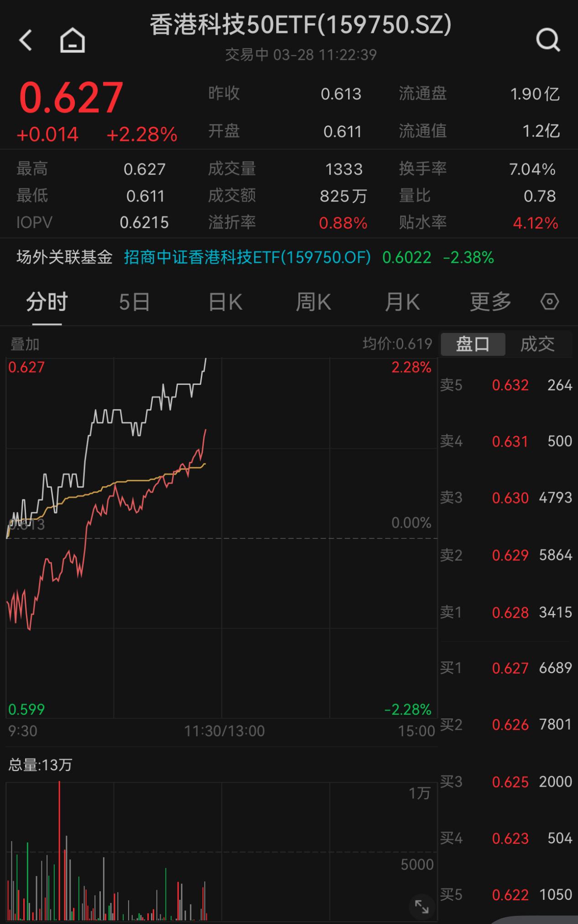578x924 pixels.
Task: Tap the latest price 0.627 header
Action: [71, 97]
